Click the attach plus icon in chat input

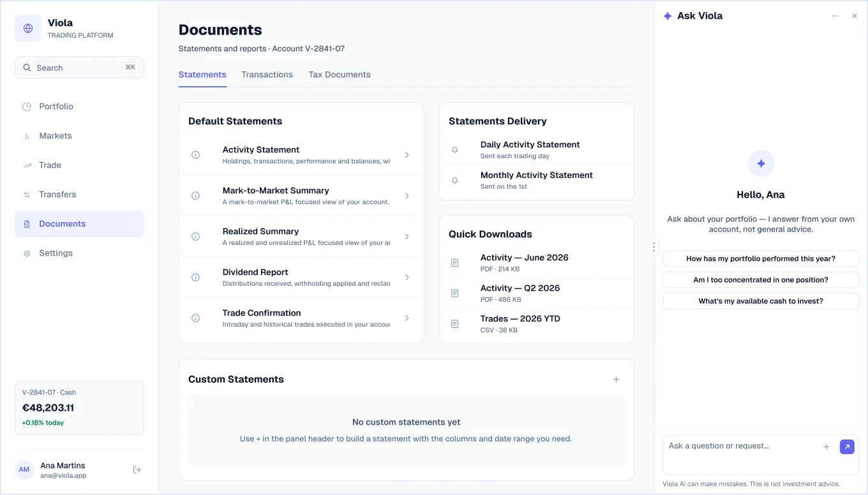827,447
